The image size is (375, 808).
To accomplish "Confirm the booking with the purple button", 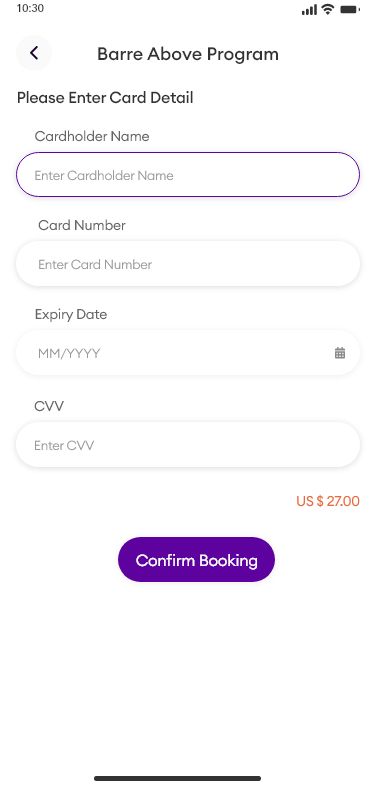I will [x=196, y=560].
